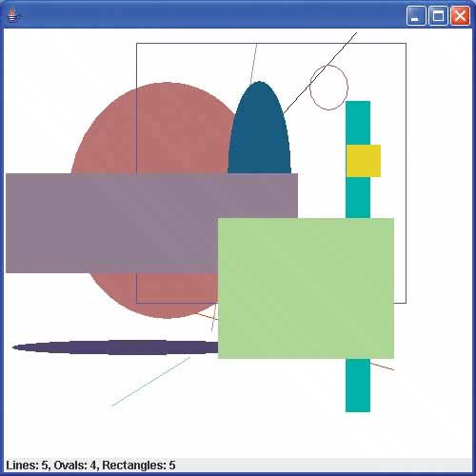Close the window with red X
This screenshot has height=476, width=476.
(x=460, y=15)
